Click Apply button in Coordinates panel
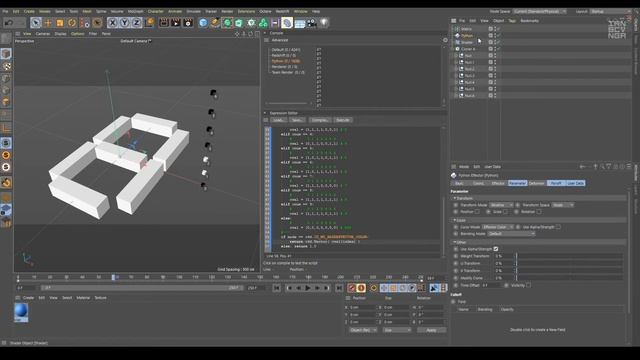The width and height of the screenshot is (640, 360). (x=431, y=330)
